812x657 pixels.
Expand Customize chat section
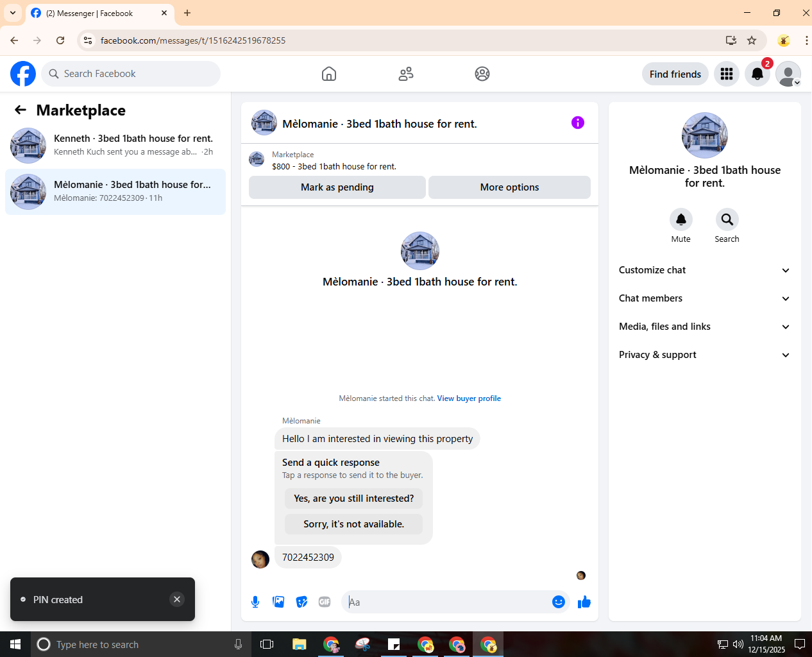[x=704, y=270]
